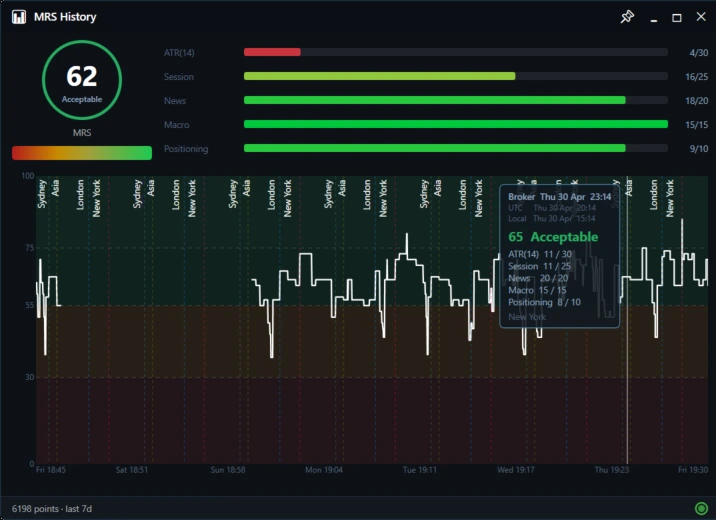Click the 62 Acceptable score gauge

click(x=82, y=80)
